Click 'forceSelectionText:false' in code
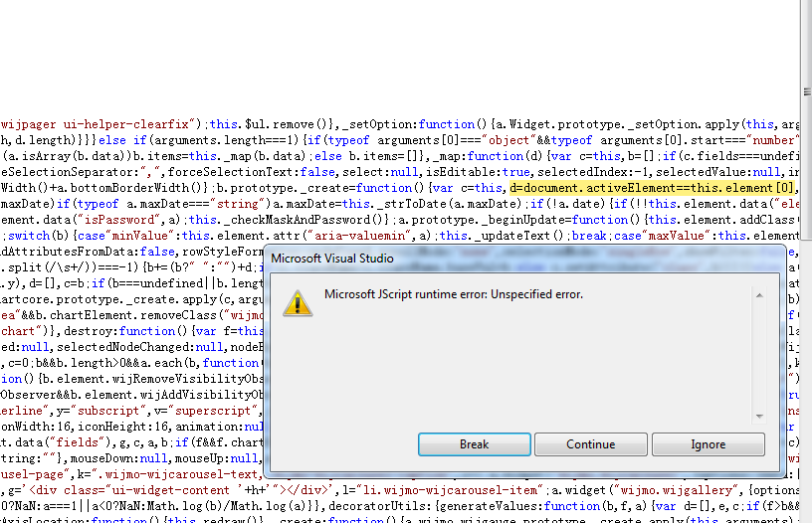The width and height of the screenshot is (812, 523). tap(251, 172)
